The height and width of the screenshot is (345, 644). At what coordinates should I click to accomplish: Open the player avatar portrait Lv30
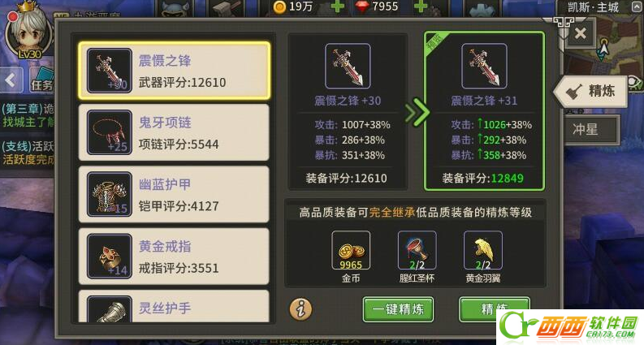29,32
